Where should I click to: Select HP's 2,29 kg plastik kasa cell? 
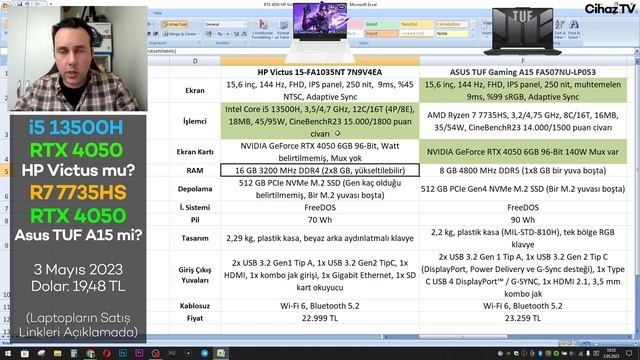[320, 238]
